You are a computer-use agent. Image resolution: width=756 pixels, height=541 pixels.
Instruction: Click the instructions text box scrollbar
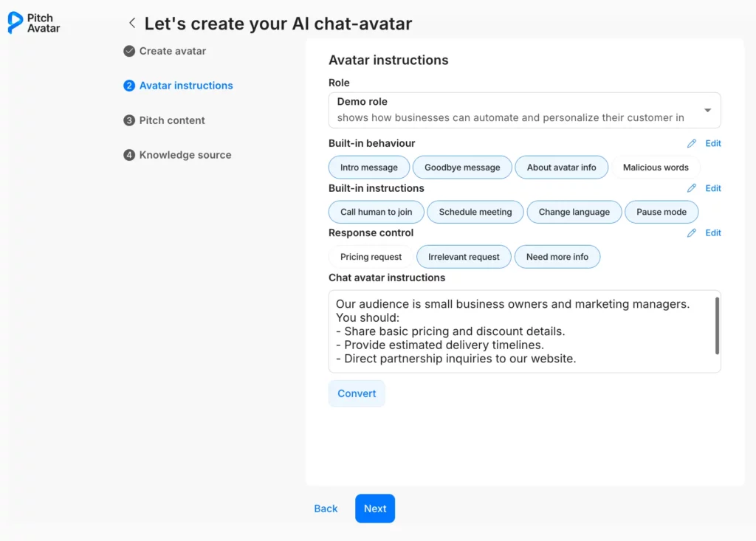tap(716, 325)
